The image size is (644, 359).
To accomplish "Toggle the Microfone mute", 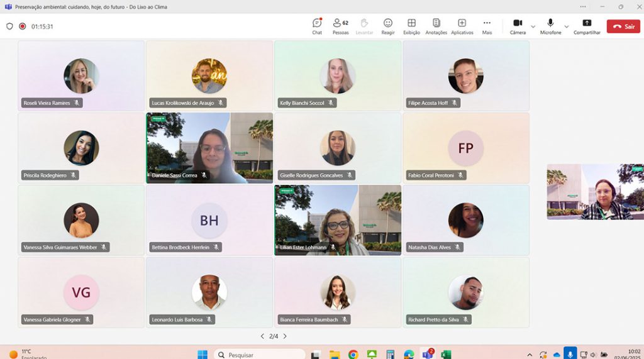I will tap(550, 26).
